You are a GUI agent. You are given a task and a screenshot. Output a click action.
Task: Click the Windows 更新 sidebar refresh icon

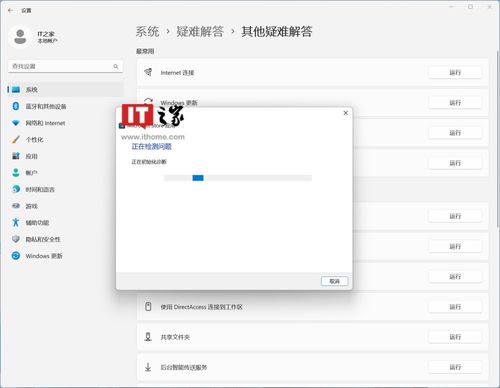click(16, 256)
